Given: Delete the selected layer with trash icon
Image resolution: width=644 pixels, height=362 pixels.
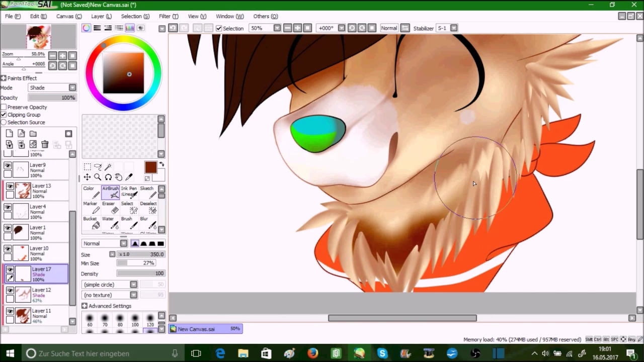Looking at the screenshot, I should (45, 144).
